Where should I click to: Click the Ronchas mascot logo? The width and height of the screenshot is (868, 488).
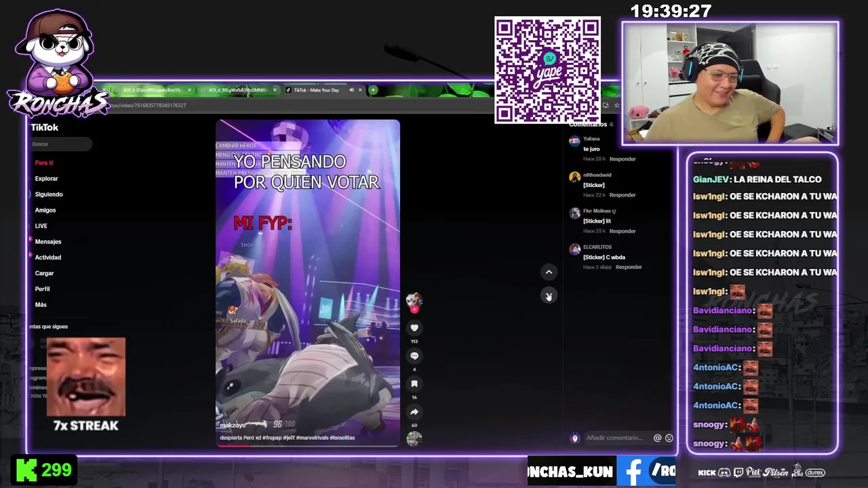point(58,64)
